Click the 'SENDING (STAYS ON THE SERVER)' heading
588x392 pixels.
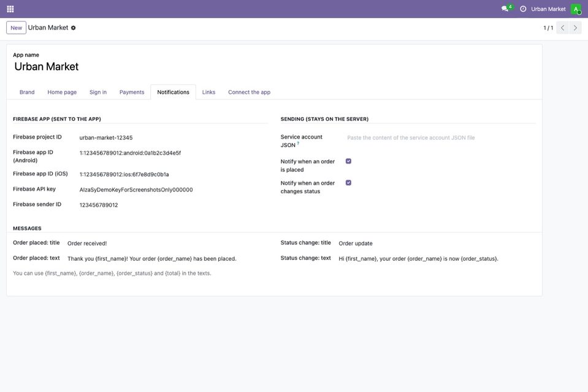click(324, 119)
